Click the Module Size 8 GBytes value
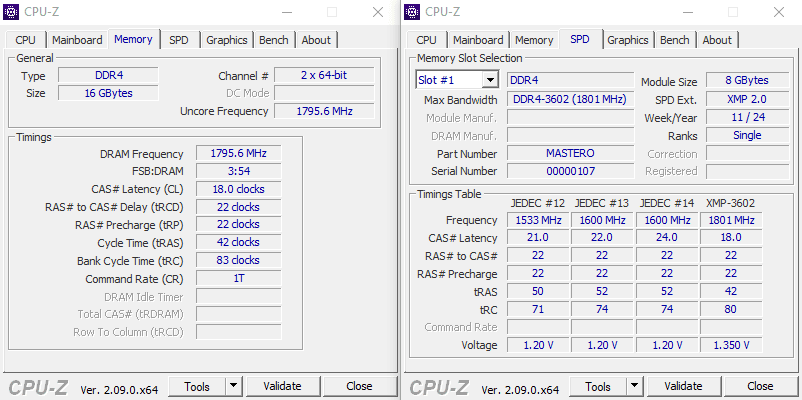The height and width of the screenshot is (400, 802). (x=747, y=80)
